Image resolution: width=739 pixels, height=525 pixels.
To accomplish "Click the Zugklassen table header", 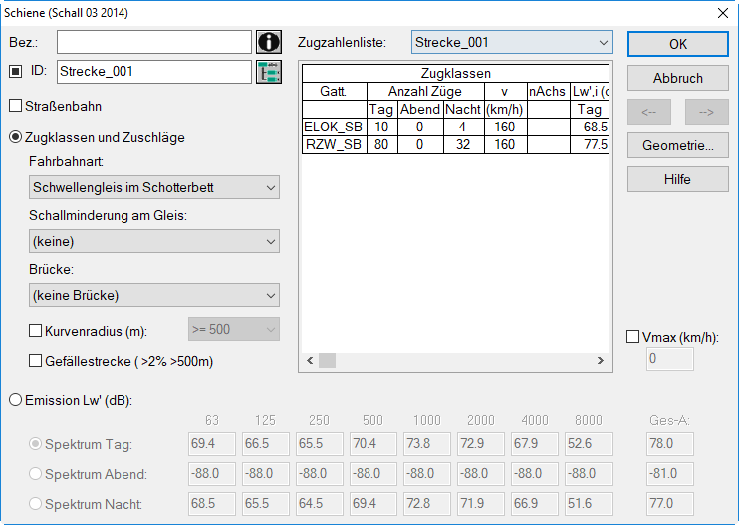I will tap(456, 74).
